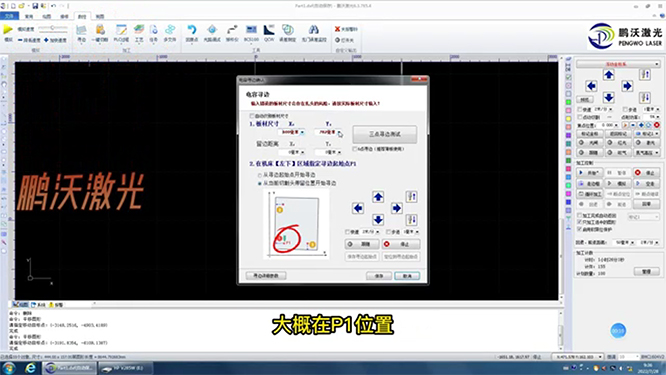Toggle the top checkbox above plate size
Image resolution: width=666 pixels, height=375 pixels.
pyautogui.click(x=252, y=116)
